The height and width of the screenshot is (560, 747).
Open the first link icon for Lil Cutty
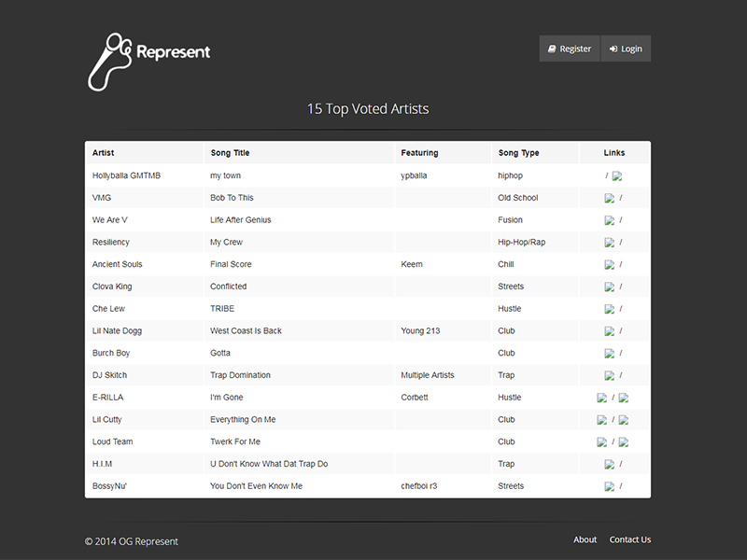pyautogui.click(x=602, y=421)
